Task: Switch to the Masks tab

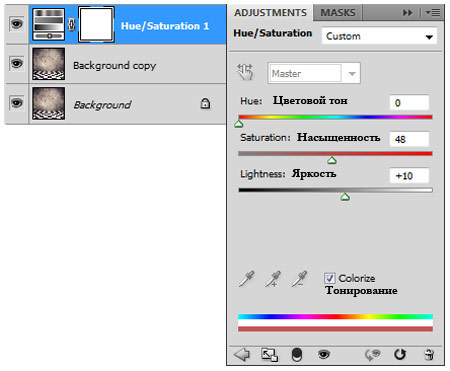Action: click(338, 13)
